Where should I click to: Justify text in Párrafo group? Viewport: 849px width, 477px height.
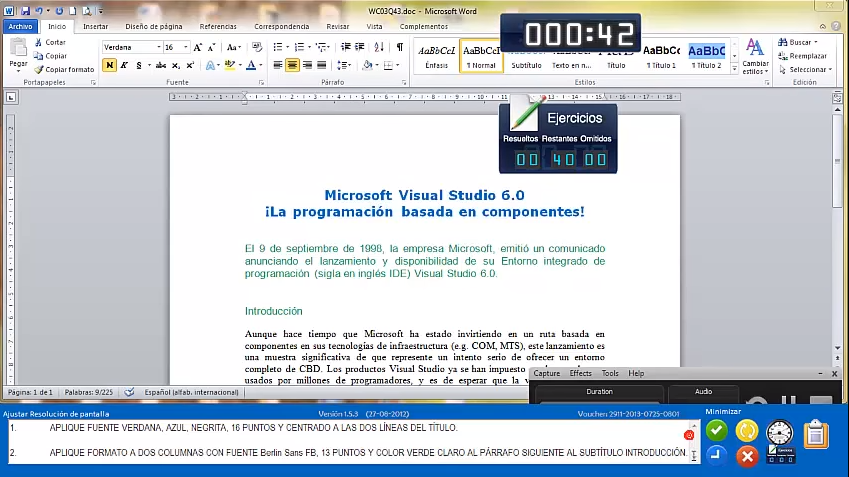coord(322,65)
